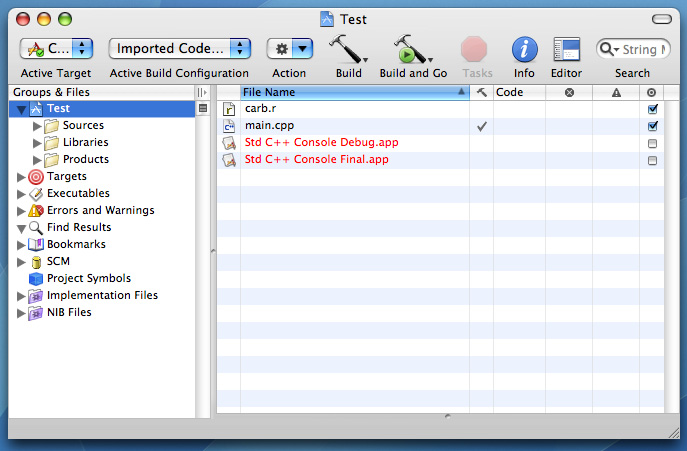Screen dimensions: 687x451
Task: Open the Editor view icon
Action: click(x=566, y=49)
